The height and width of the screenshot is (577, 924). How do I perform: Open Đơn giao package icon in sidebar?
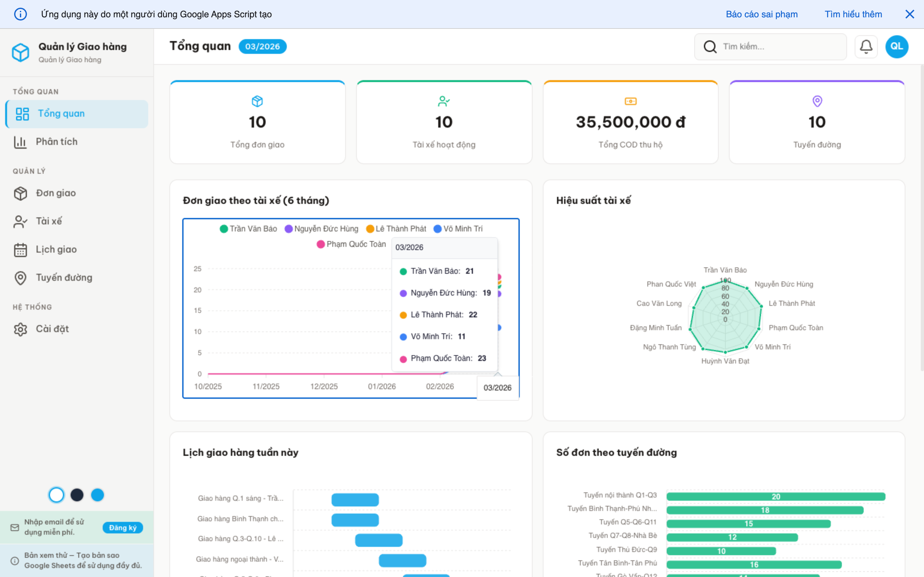click(x=21, y=193)
